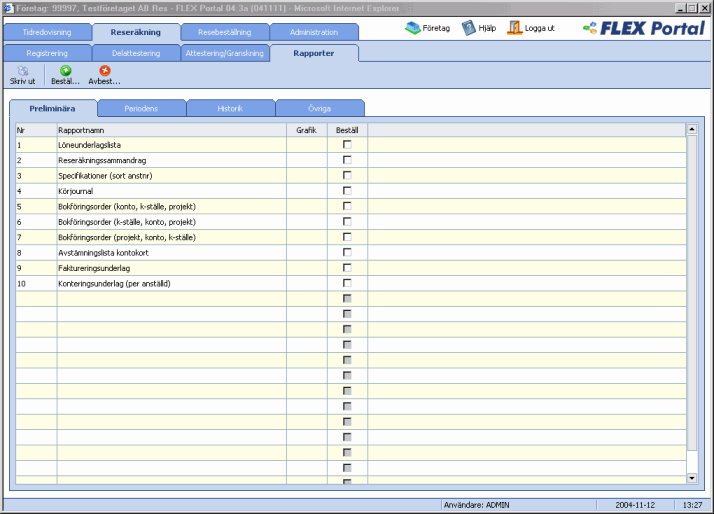Click the green Beställ icon

click(x=65, y=71)
